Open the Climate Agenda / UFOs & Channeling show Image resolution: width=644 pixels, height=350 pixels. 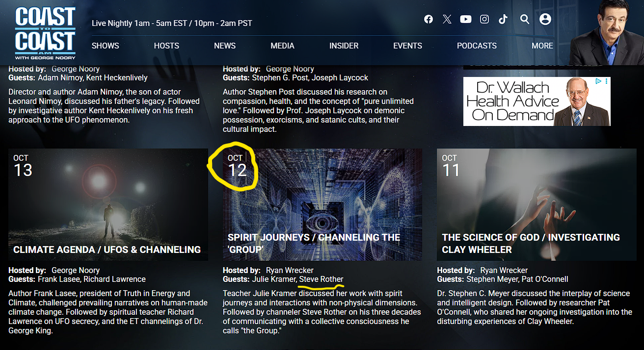click(107, 250)
